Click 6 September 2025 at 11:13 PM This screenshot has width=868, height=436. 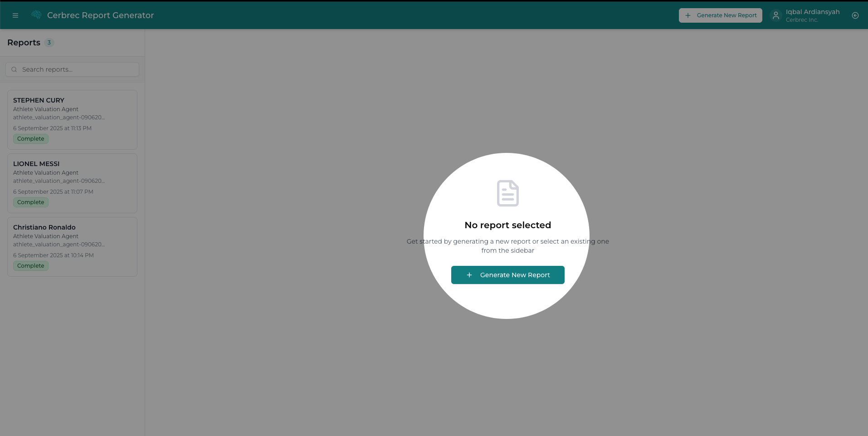(52, 128)
